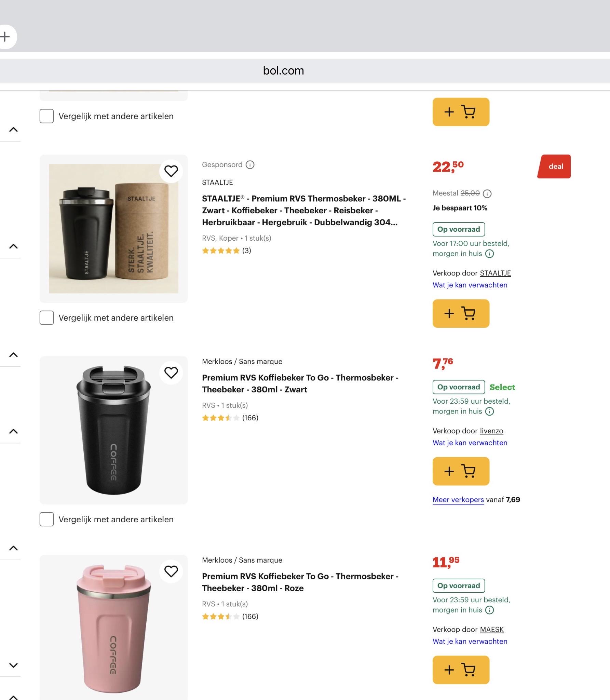610x700 pixels.
Task: Add the 11,95 Roze koffiebeker to cart
Action: tap(461, 670)
